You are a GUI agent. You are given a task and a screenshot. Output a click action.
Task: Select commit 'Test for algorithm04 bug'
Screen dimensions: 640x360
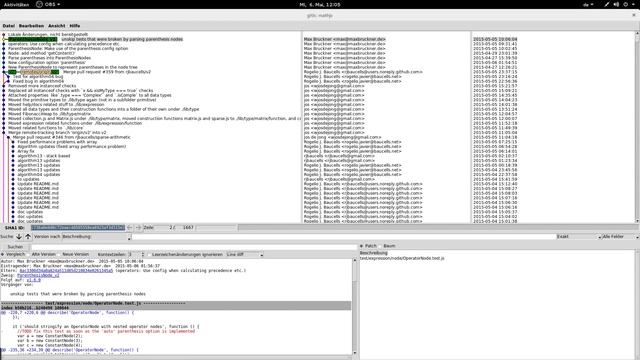pos(38,76)
